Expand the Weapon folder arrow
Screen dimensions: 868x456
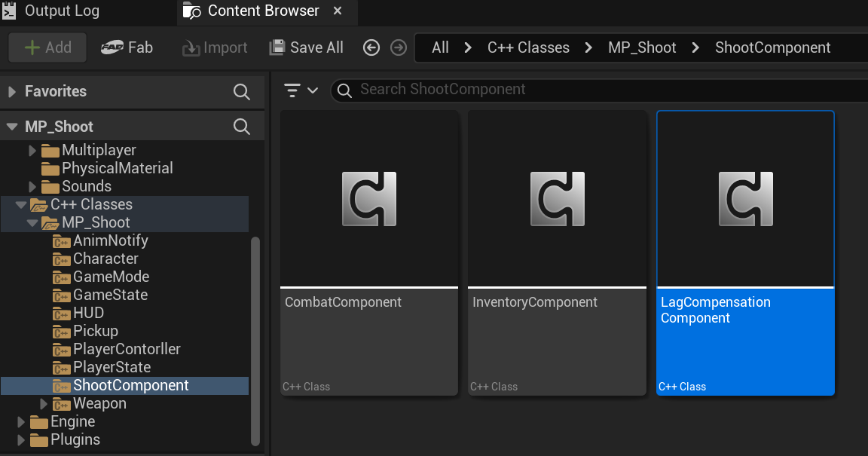[x=44, y=404]
